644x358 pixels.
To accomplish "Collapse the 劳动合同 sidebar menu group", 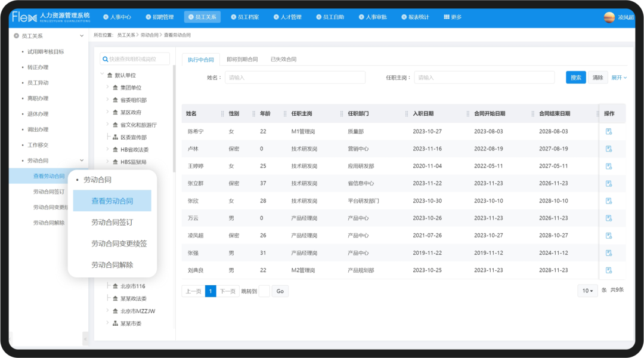I will point(82,161).
